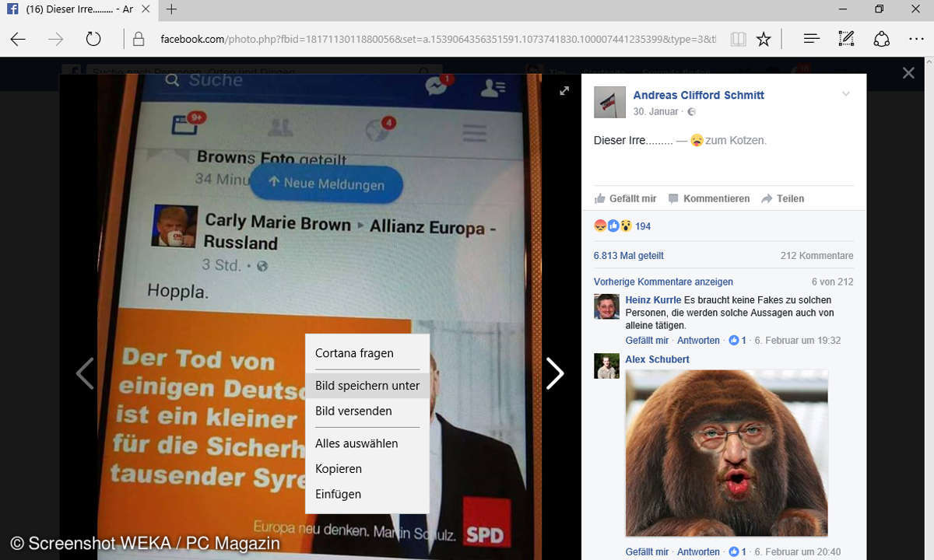
Task: Open Heinz Kurrle profile
Action: coord(653,300)
